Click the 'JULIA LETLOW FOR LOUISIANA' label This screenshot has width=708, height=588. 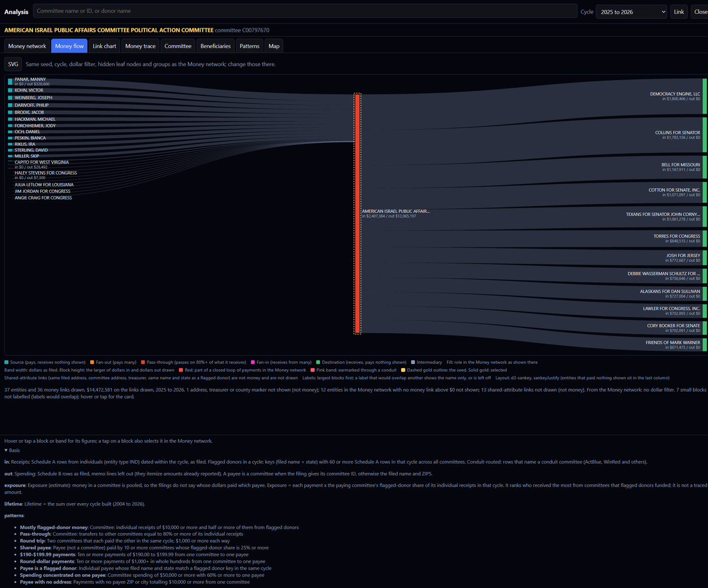pos(44,185)
